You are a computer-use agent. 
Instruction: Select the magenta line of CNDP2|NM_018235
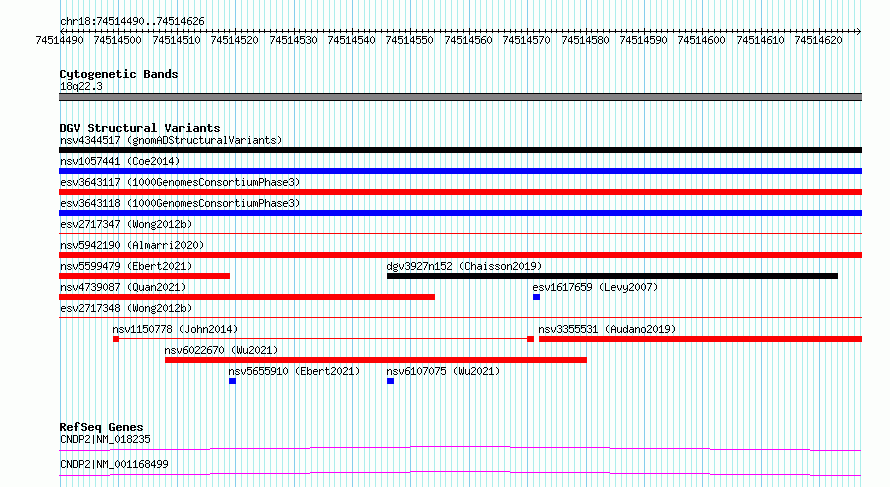pos(460,448)
